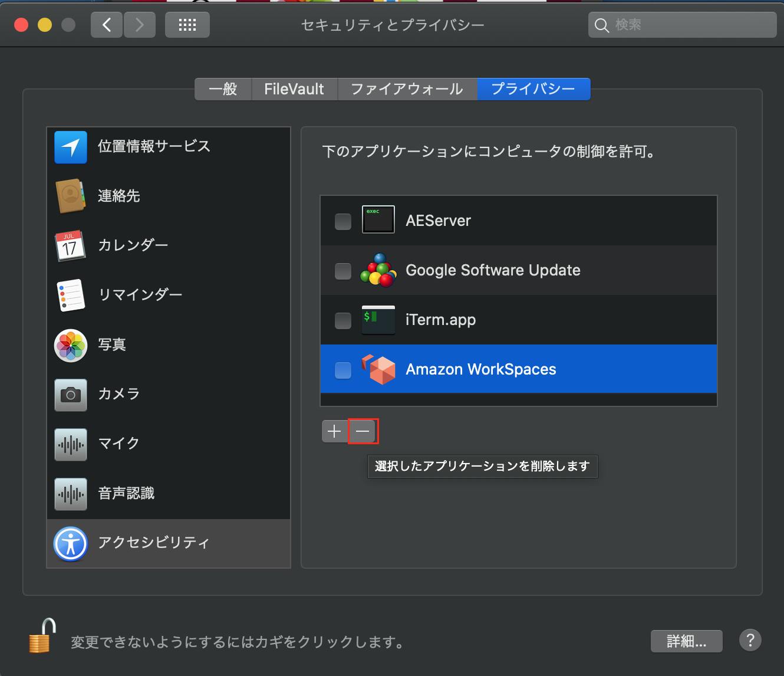Select the リマインダー label text
This screenshot has width=784, height=676.
click(x=140, y=295)
